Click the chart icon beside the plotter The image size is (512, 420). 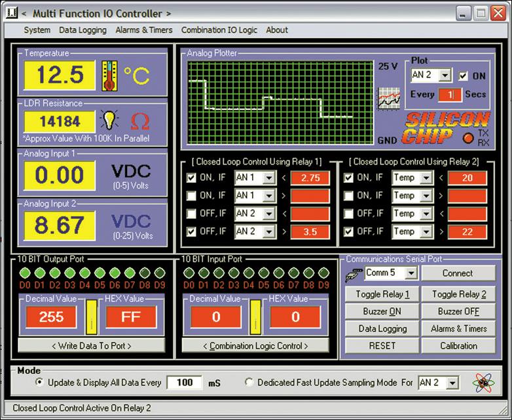click(389, 98)
